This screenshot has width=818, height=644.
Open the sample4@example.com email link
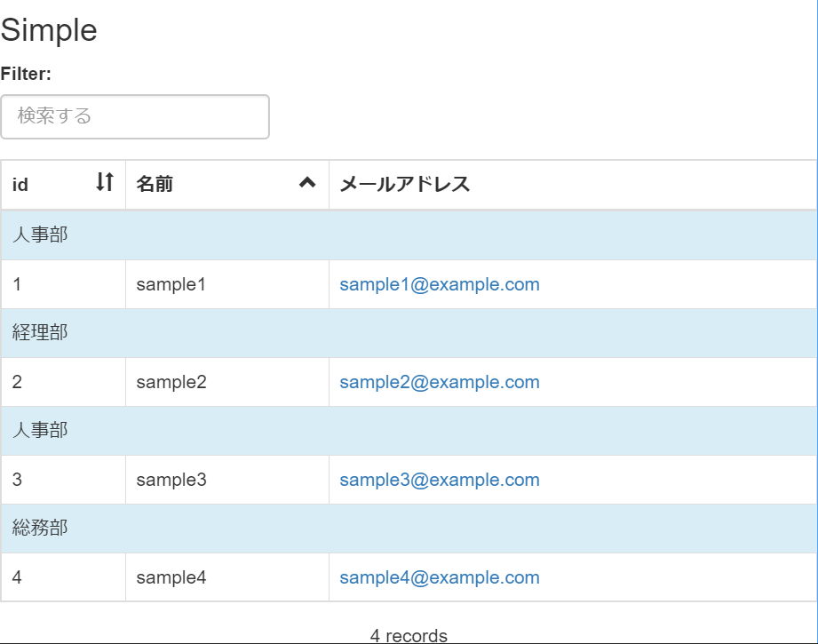click(x=440, y=577)
